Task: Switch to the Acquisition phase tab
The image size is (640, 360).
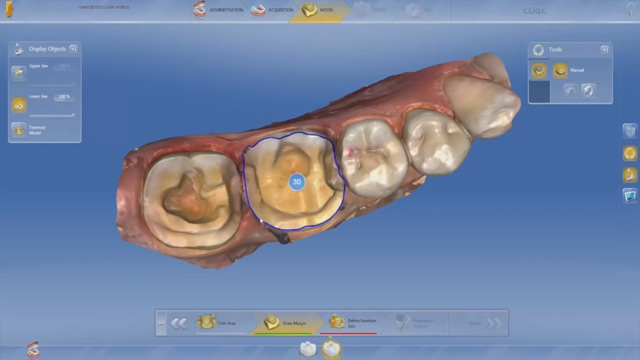Action: tap(272, 10)
